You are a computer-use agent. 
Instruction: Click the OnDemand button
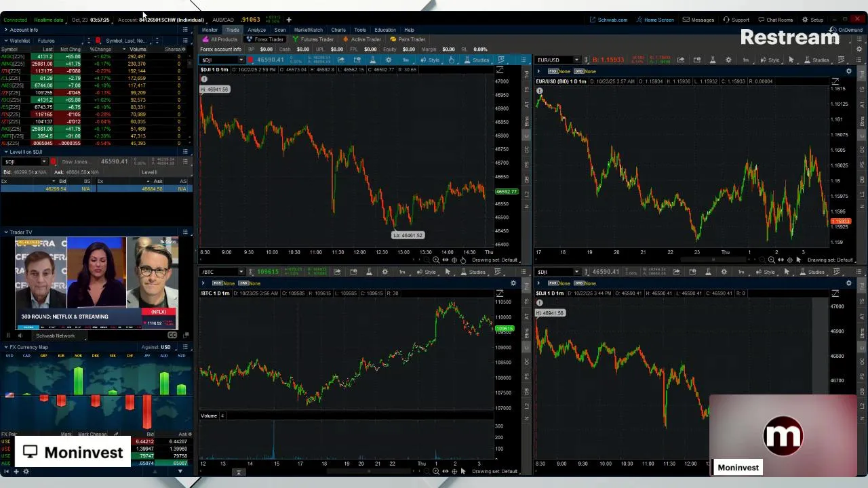(846, 30)
